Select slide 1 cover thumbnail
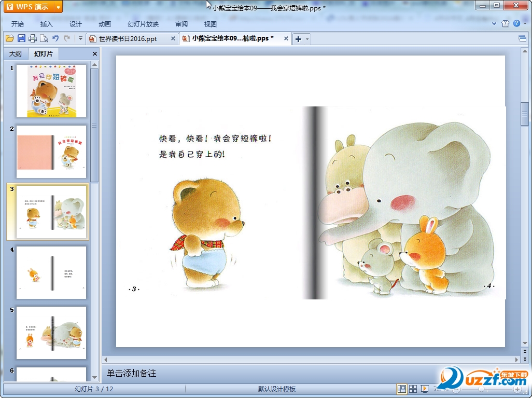Viewport: 532px width, 398px height. 51,91
